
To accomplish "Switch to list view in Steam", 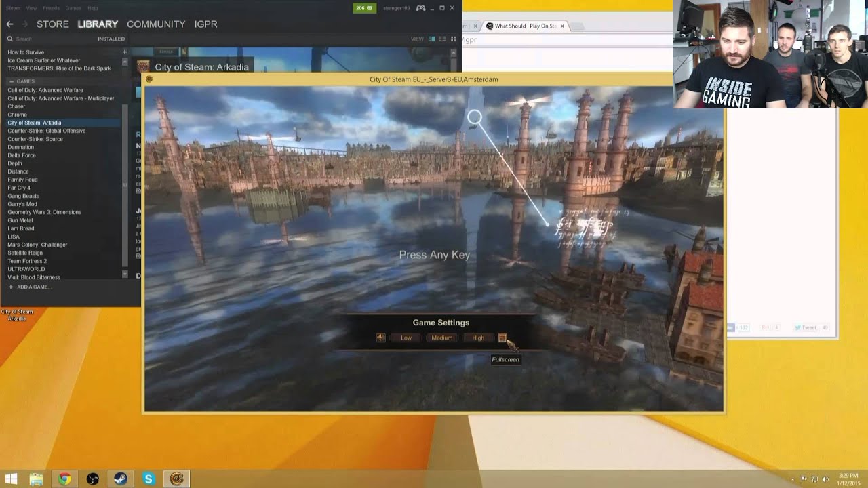I will tap(443, 39).
